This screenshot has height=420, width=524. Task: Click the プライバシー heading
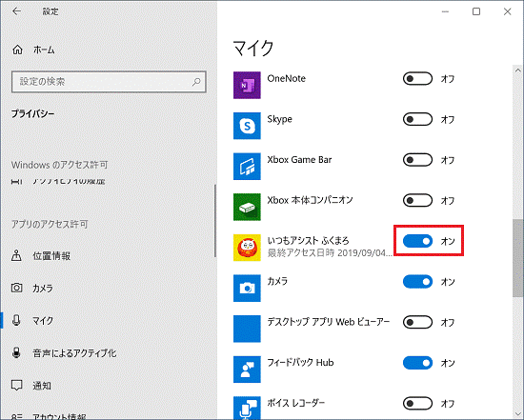pos(32,113)
